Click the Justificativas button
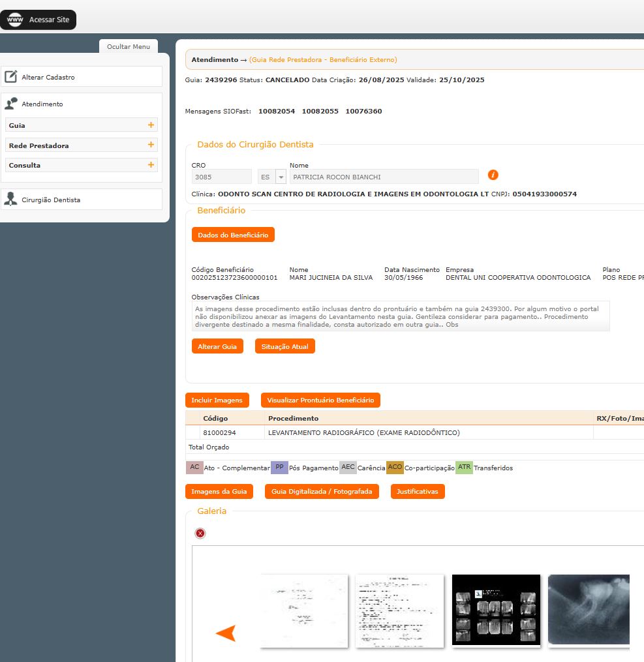Image resolution: width=644 pixels, height=662 pixels. click(x=418, y=491)
